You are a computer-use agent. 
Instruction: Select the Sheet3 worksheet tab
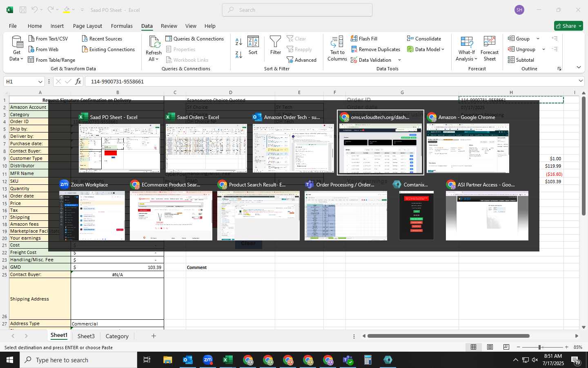86,336
